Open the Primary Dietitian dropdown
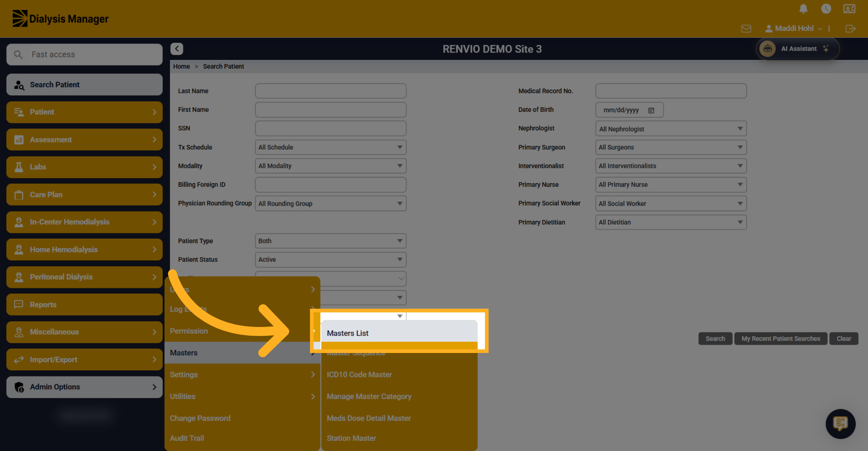The width and height of the screenshot is (868, 451). click(671, 222)
